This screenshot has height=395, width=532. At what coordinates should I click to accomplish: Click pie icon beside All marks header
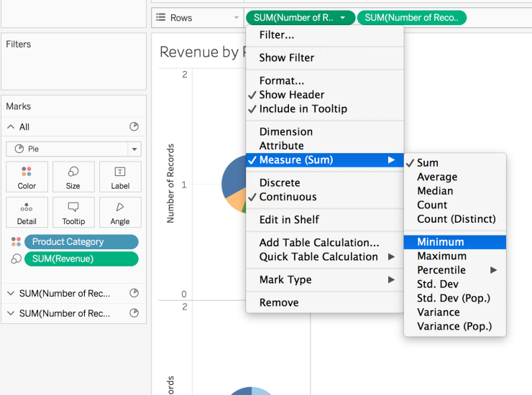pos(134,126)
